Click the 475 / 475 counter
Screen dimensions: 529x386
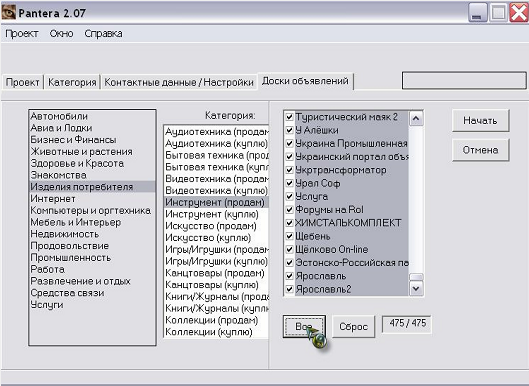tap(407, 323)
